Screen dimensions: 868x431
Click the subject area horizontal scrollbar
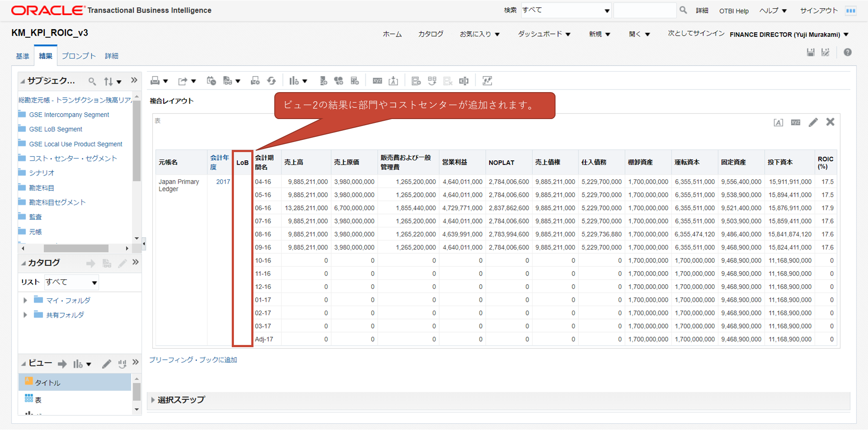(x=76, y=248)
